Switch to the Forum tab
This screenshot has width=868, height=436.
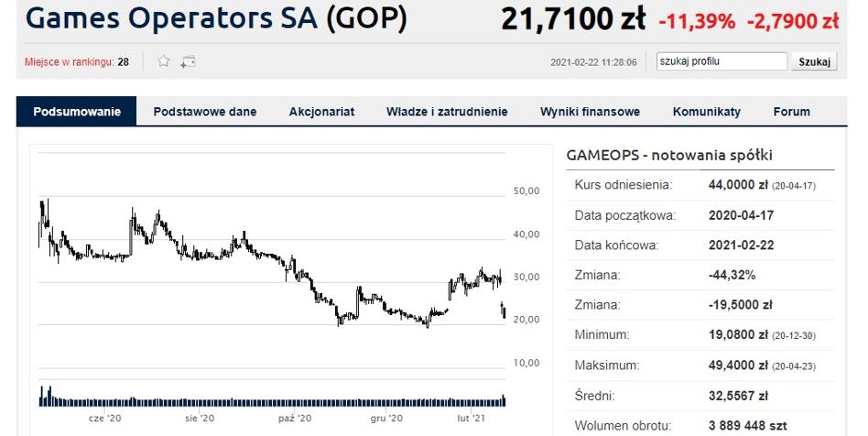pyautogui.click(x=792, y=112)
